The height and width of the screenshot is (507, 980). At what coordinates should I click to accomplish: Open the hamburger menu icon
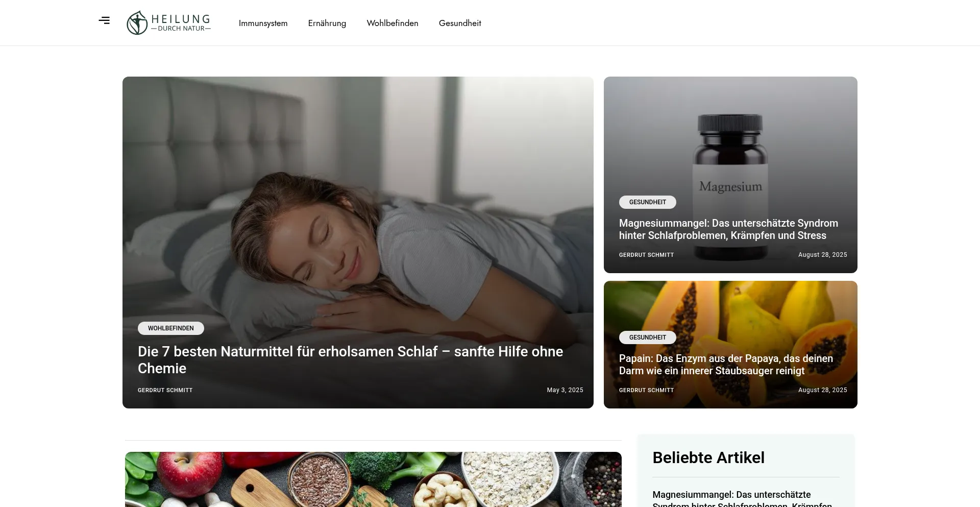coord(104,20)
